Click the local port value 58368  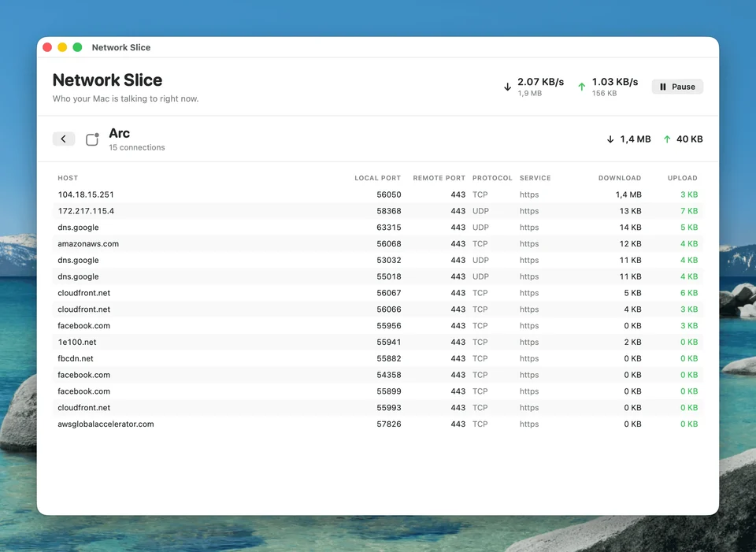coord(388,211)
